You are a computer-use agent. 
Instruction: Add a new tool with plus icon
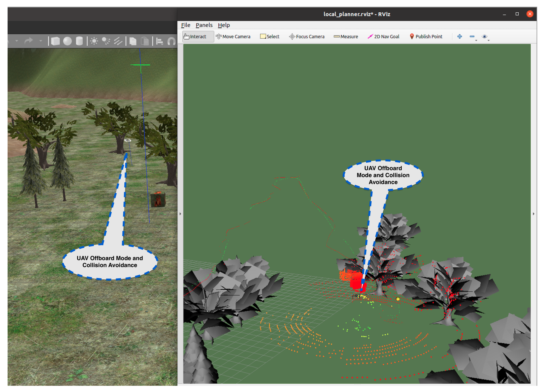[x=460, y=36]
